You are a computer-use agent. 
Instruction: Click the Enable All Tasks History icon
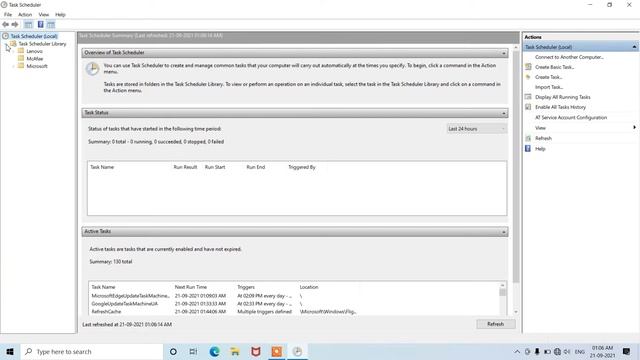point(528,107)
